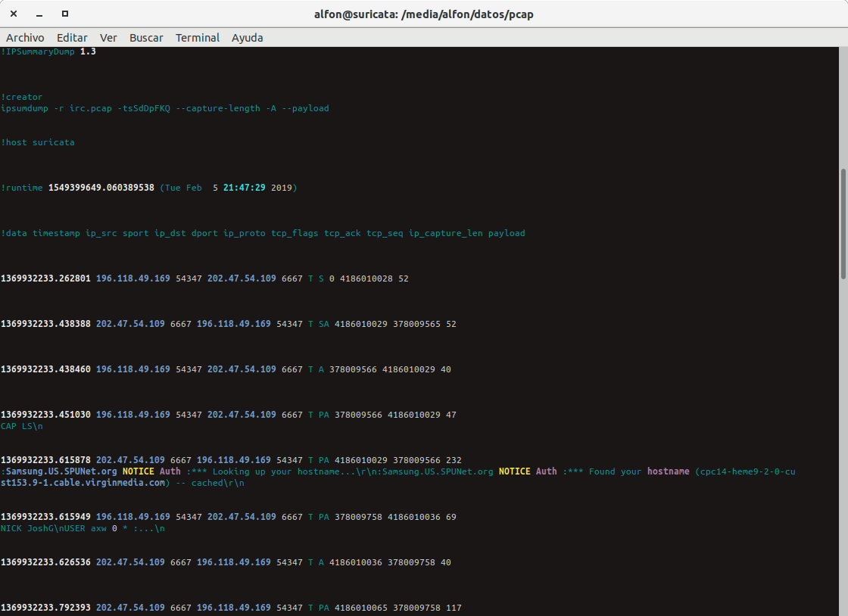Open the Terminal menu
This screenshot has height=616, width=848.
click(x=198, y=38)
